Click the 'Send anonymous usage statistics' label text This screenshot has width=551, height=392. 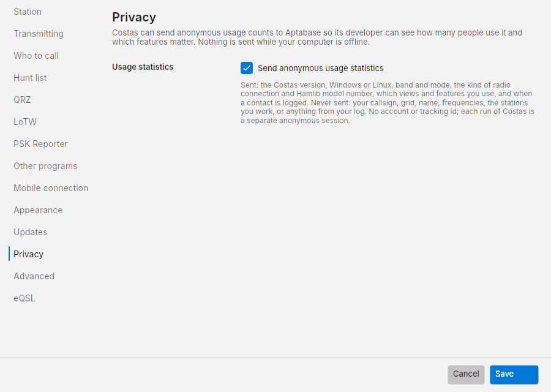click(320, 68)
